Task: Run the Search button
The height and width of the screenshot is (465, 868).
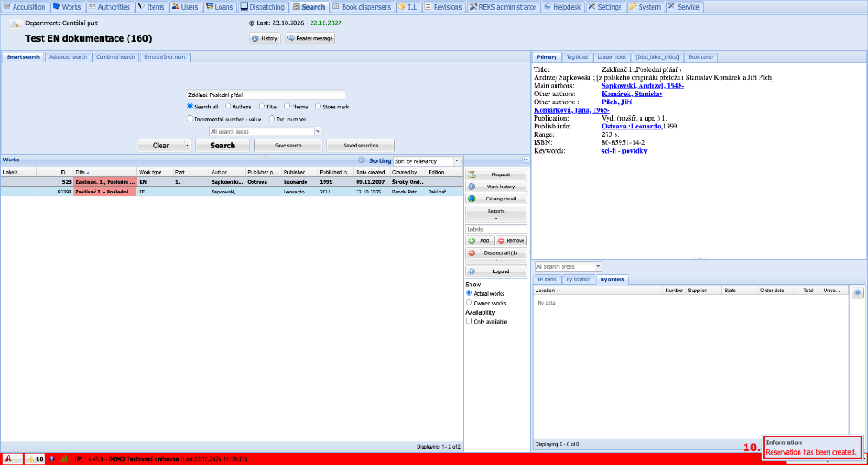Action: [222, 146]
